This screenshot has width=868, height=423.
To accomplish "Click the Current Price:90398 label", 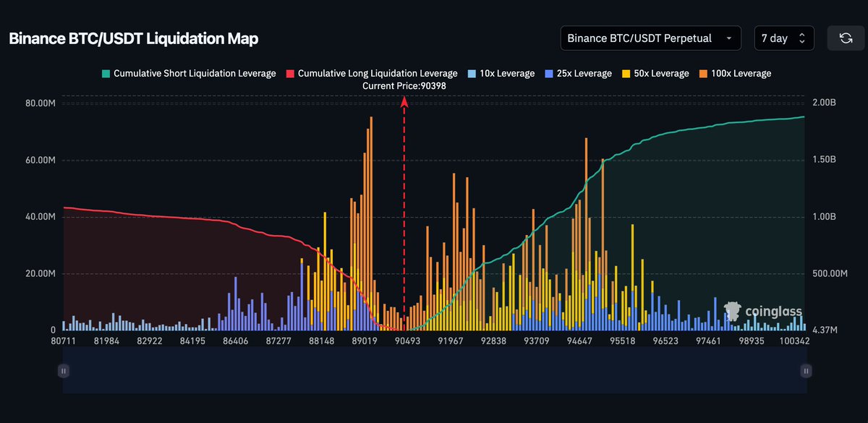I will click(404, 85).
